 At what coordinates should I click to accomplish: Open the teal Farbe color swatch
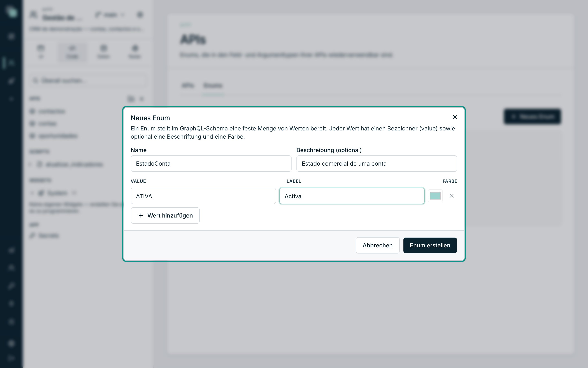pyautogui.click(x=435, y=196)
